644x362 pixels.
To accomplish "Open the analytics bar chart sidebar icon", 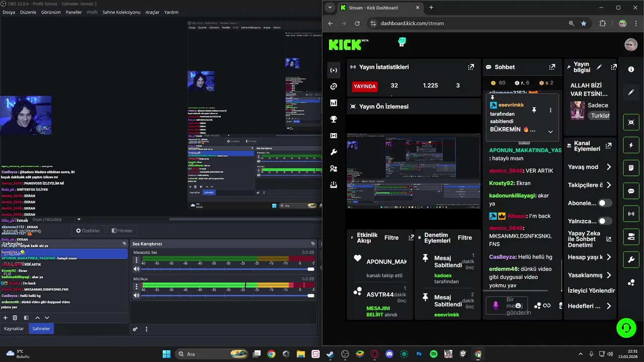I will click(334, 103).
